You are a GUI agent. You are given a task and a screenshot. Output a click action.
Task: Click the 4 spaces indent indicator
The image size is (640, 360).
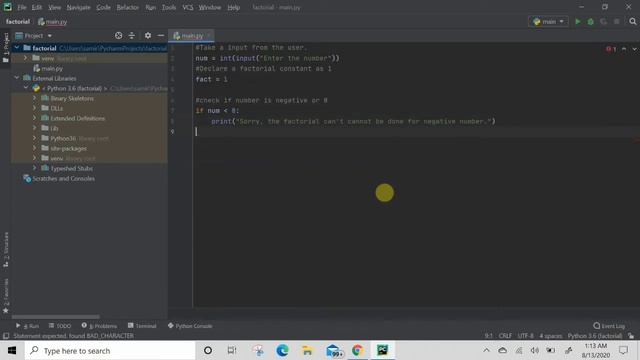551,336
